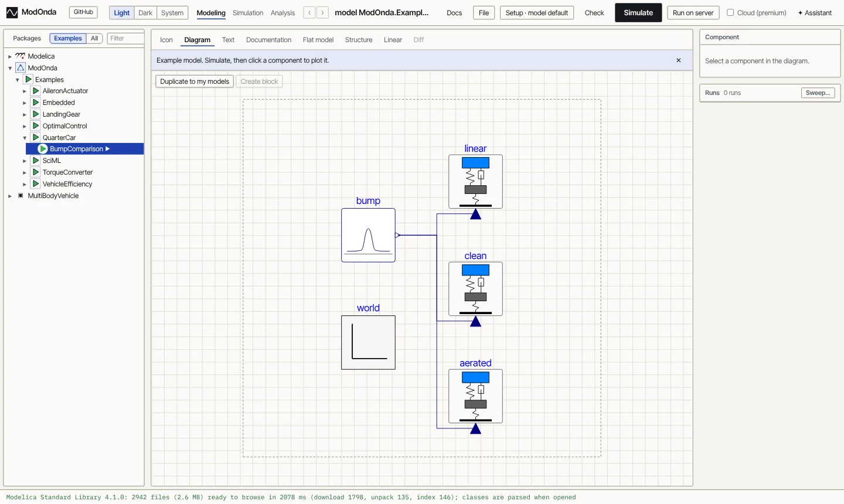Open the File menu

[x=484, y=13]
